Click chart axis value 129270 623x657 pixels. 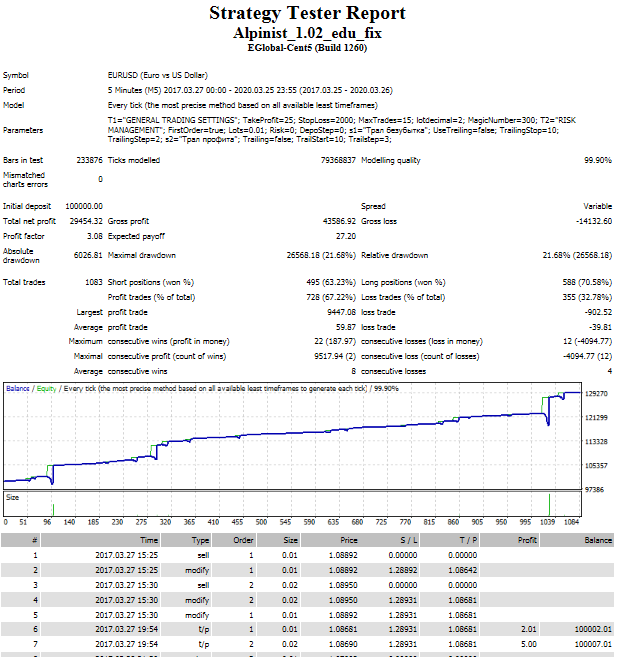click(x=596, y=394)
